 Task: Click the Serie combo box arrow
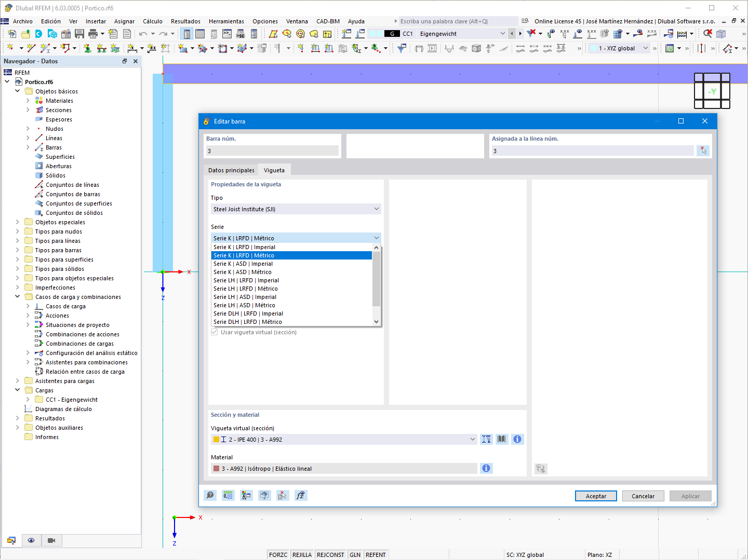pyautogui.click(x=377, y=238)
